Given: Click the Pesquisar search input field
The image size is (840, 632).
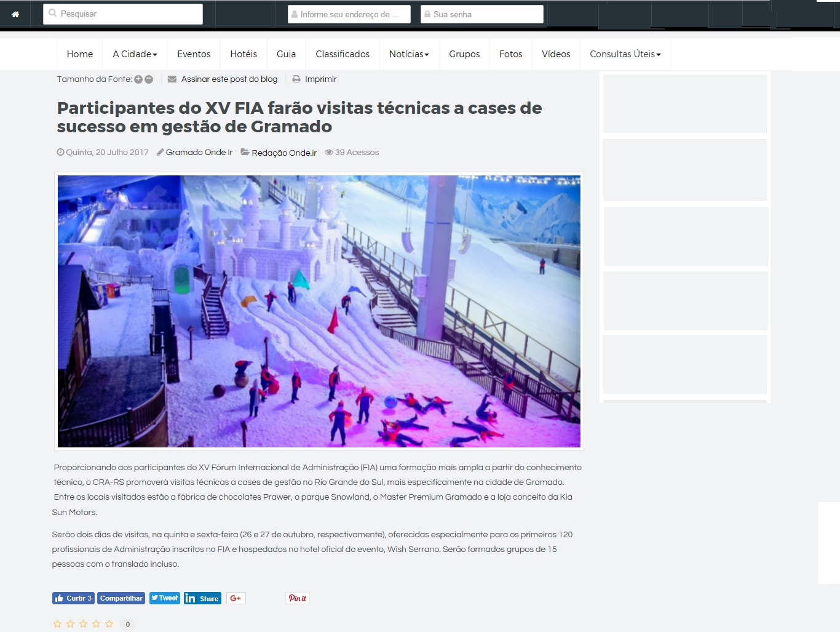Looking at the screenshot, I should coord(122,13).
